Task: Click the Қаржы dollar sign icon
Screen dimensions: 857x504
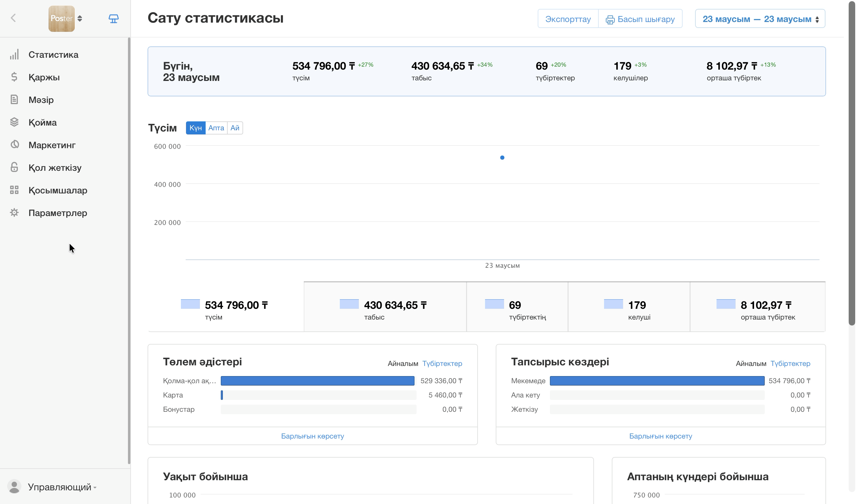Action: click(14, 77)
